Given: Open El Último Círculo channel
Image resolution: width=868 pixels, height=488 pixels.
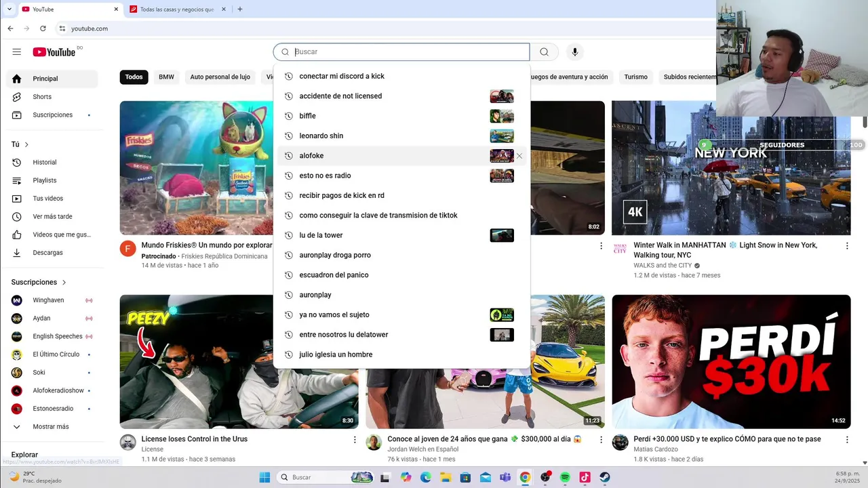Looking at the screenshot, I should tap(52, 354).
